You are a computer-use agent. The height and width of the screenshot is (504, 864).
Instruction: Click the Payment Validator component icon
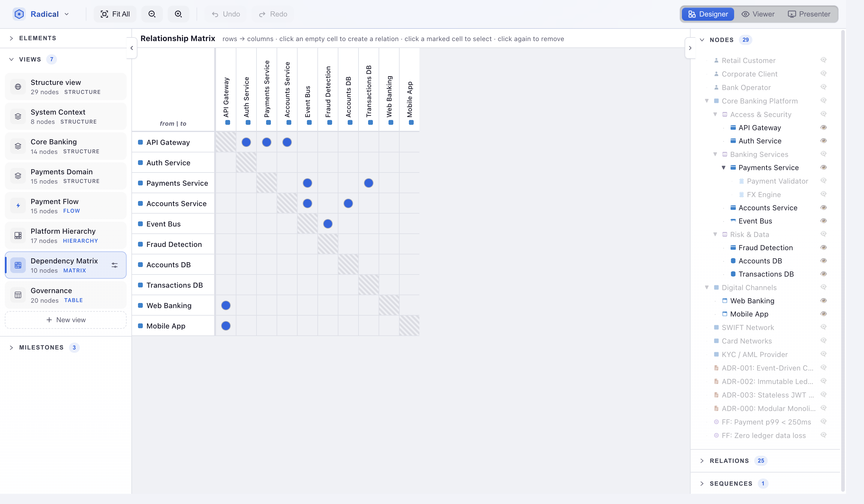(x=741, y=181)
